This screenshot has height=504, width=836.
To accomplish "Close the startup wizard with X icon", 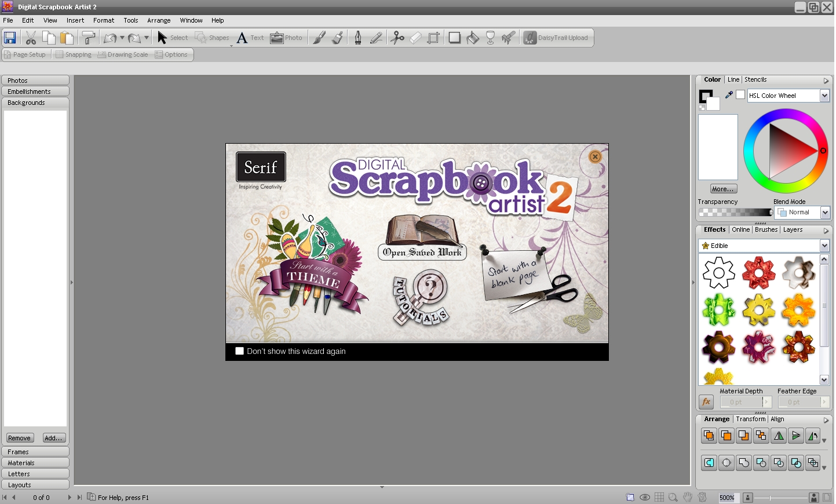I will 595,156.
